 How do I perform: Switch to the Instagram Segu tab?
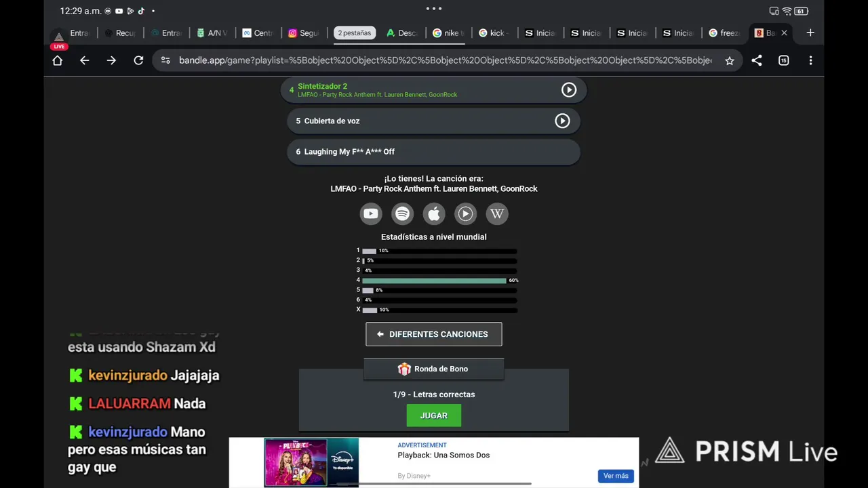point(304,33)
